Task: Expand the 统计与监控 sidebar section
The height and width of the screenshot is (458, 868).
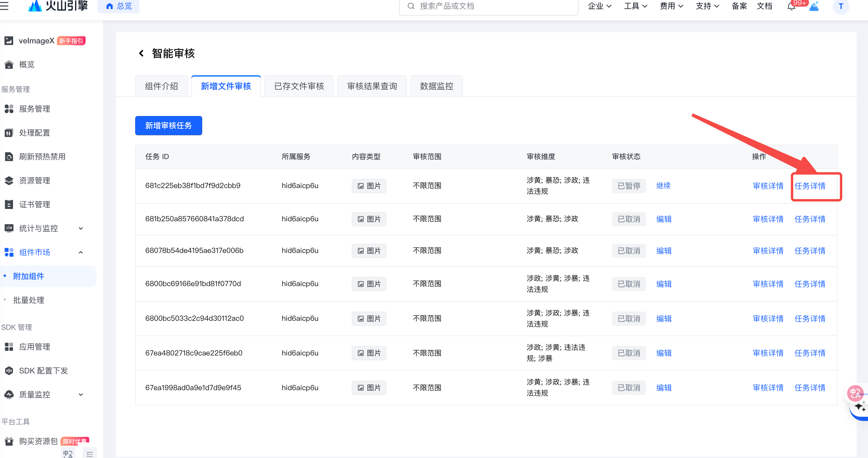Action: pos(80,228)
